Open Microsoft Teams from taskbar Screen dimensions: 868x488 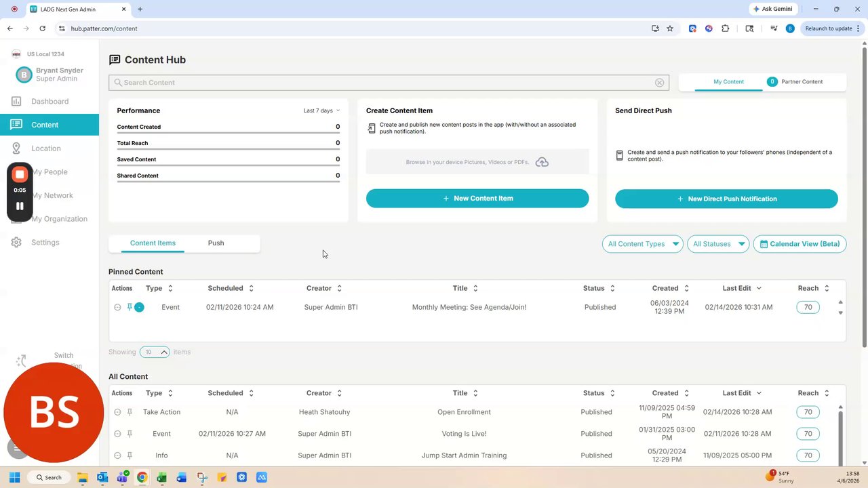click(x=122, y=477)
